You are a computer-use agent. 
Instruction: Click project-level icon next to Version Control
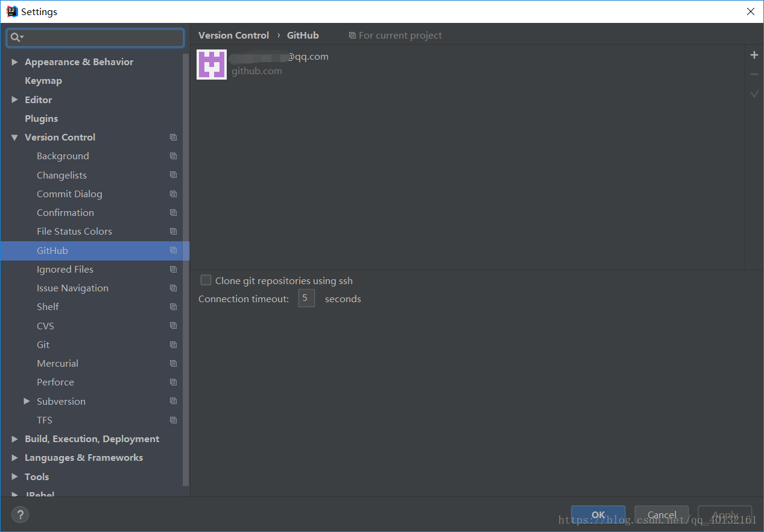[x=173, y=138]
